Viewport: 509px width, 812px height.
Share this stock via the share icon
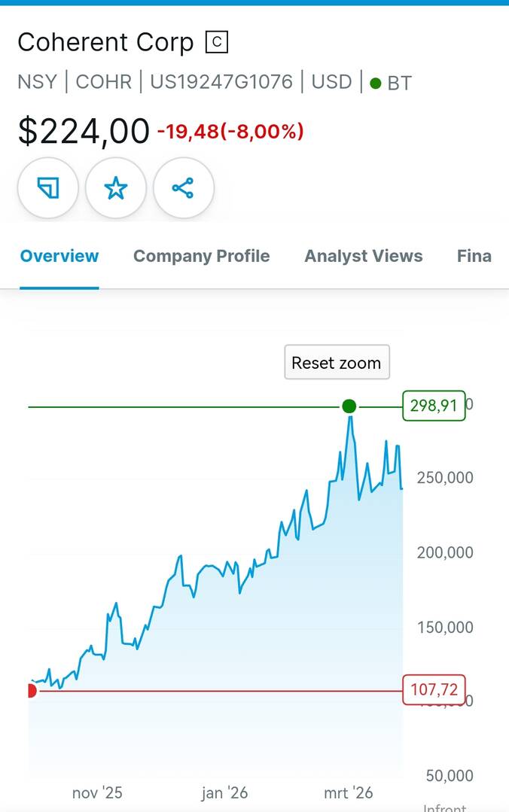[x=183, y=188]
